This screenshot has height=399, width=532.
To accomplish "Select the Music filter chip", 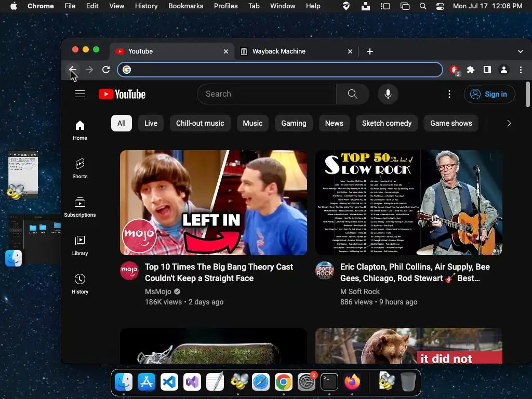I will 252,123.
